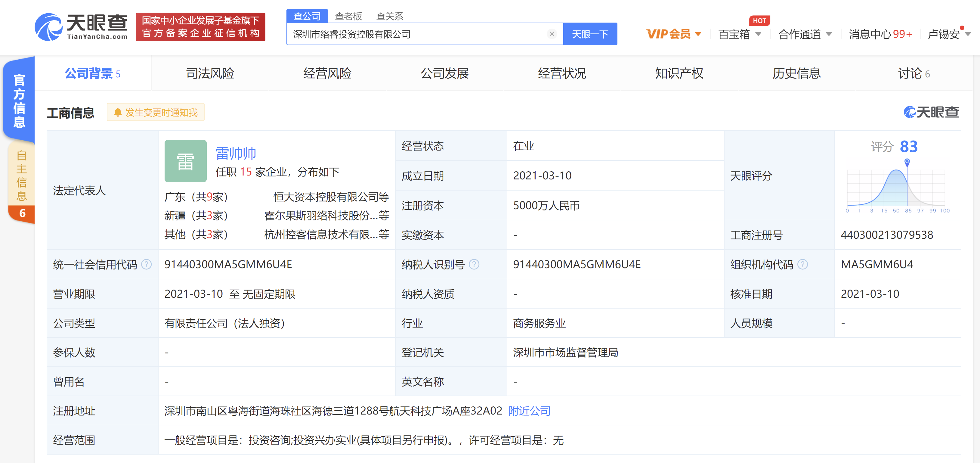
Task: Open legal representative 雷帅帅 link
Action: click(x=236, y=154)
